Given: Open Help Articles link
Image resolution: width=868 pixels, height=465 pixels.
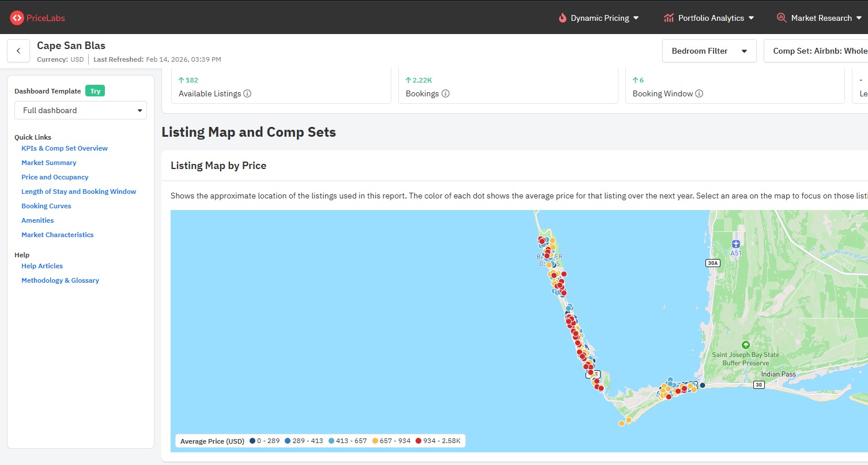Looking at the screenshot, I should pos(42,266).
